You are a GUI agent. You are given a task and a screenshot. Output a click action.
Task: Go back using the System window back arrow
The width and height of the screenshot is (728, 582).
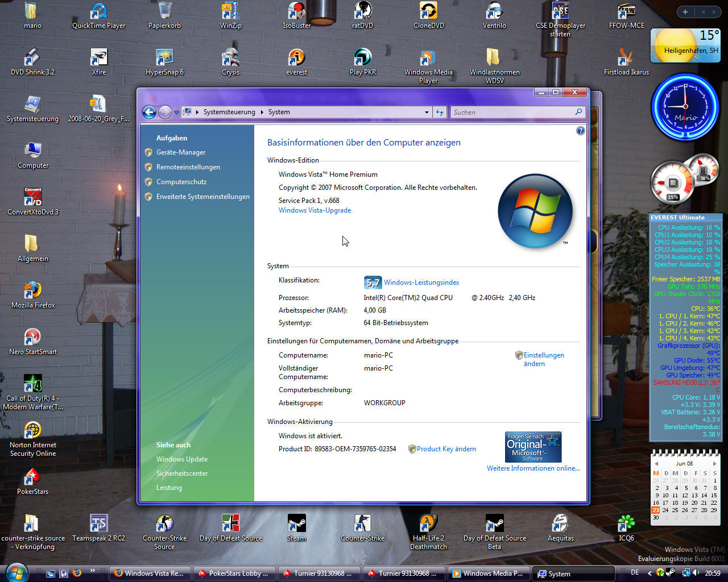click(149, 112)
